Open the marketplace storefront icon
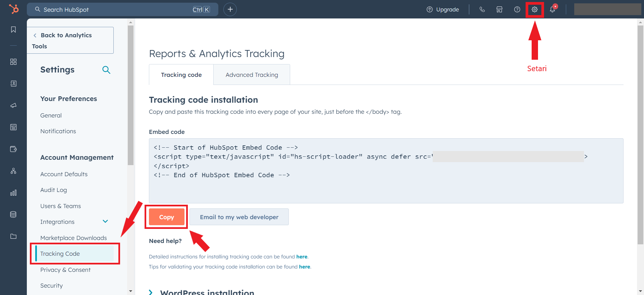This screenshot has height=295, width=644. pyautogui.click(x=499, y=10)
